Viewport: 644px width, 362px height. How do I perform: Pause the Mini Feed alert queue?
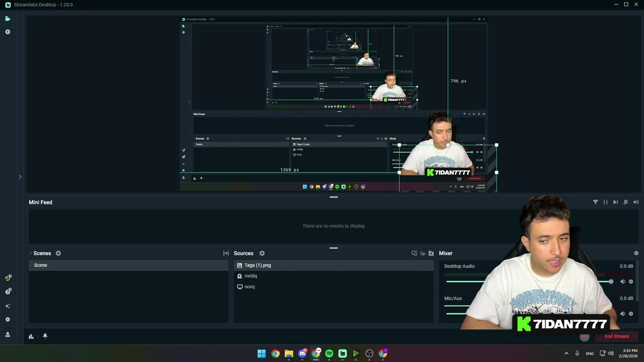coord(605,202)
